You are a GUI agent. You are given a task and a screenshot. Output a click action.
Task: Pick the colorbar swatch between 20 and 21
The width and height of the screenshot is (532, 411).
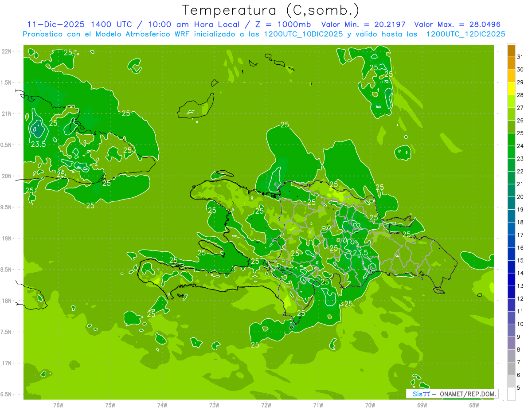click(511, 190)
